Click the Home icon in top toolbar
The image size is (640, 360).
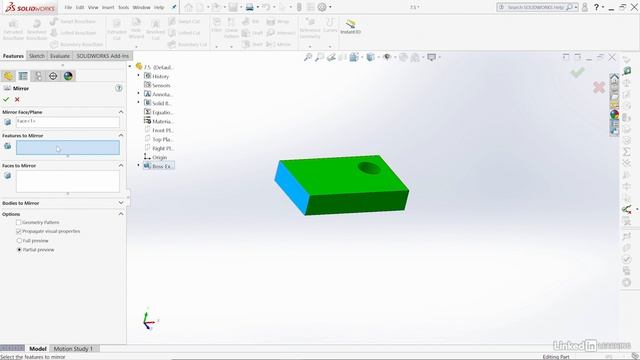[188, 7]
